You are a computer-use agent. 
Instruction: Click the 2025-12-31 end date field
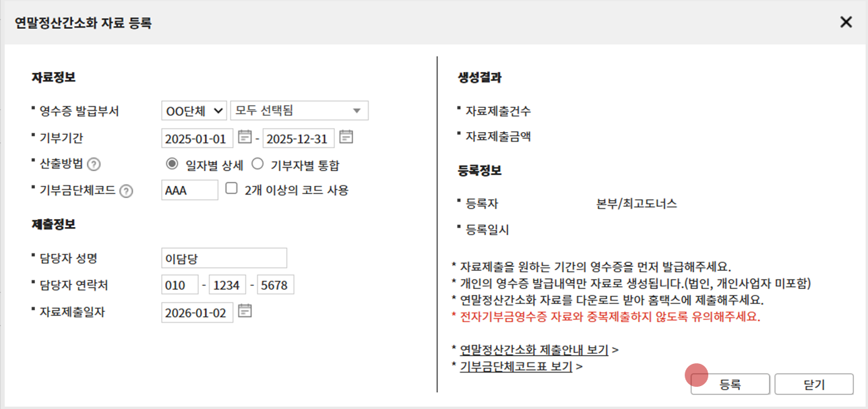pos(298,138)
